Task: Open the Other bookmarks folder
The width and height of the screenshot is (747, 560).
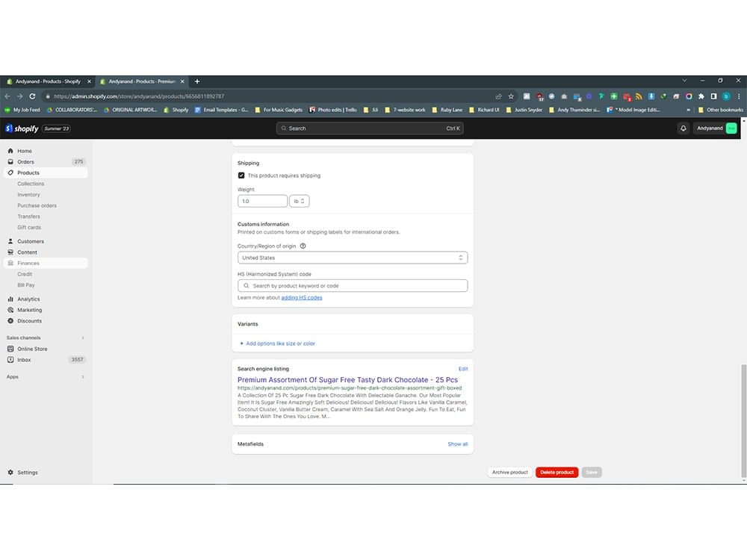Action: tap(720, 110)
